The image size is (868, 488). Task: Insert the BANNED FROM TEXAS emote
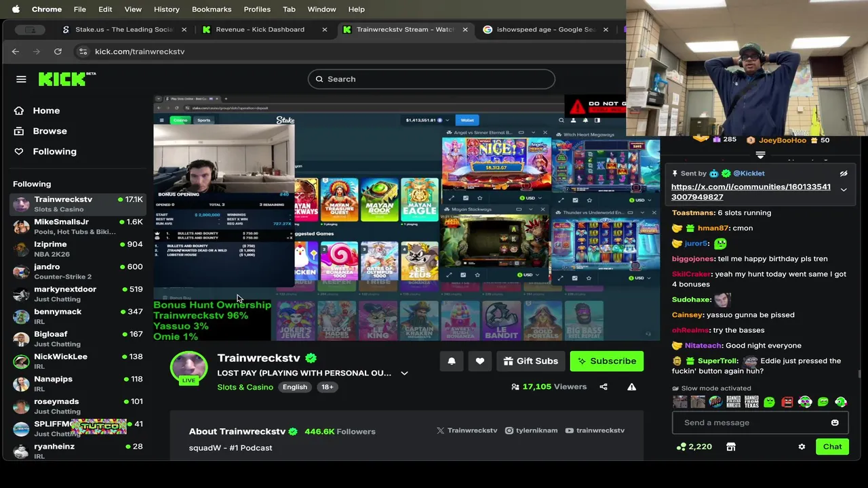(751, 402)
